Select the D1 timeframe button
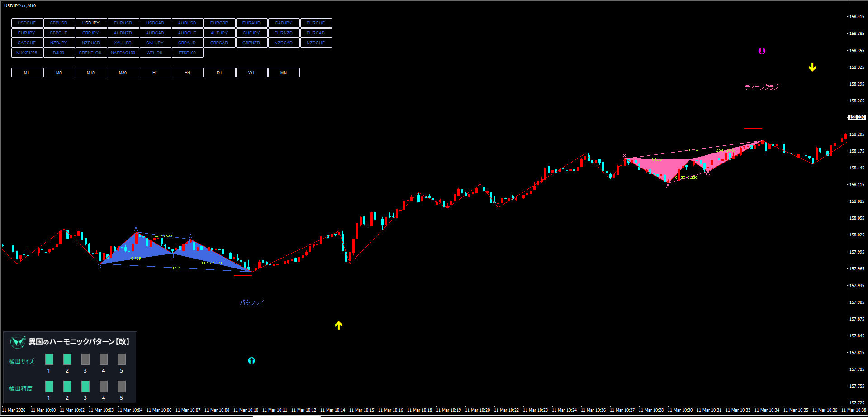This screenshot has height=417, width=868. tap(219, 73)
